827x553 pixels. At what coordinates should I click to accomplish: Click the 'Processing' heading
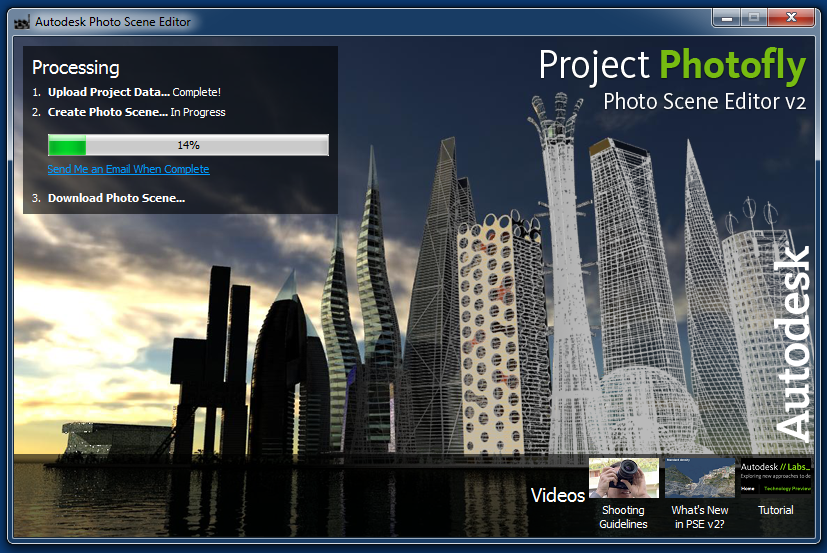75,68
